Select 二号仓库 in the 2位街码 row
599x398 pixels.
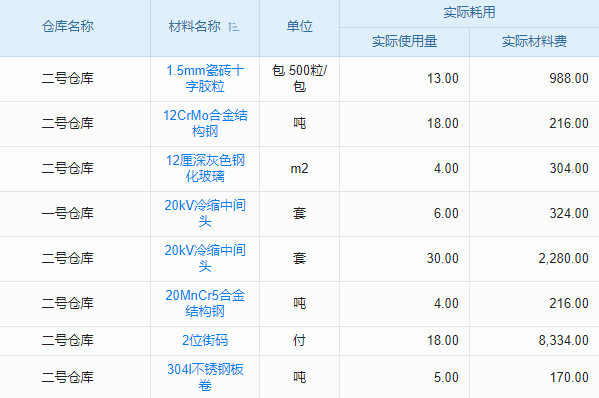[68, 340]
